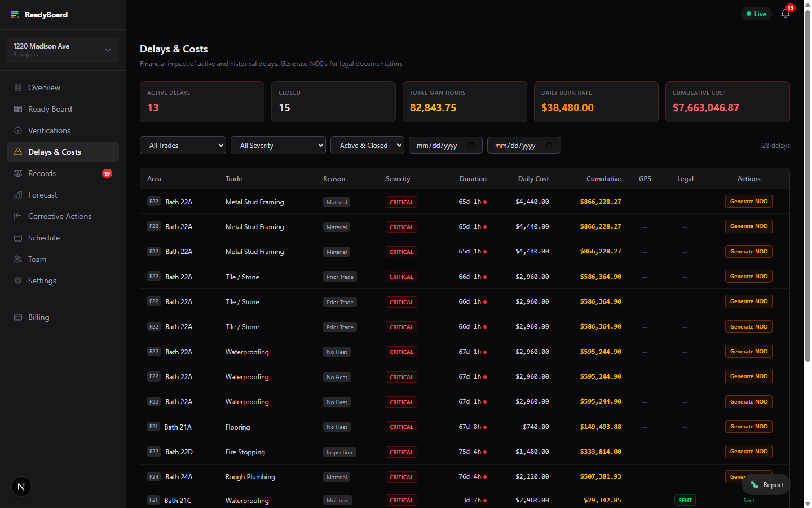Click the Corrective Actions arrow icon

[x=18, y=216]
